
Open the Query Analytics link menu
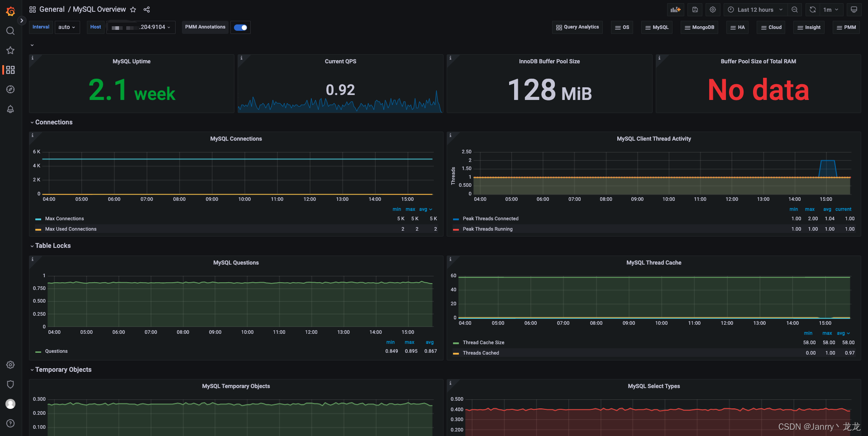tap(577, 27)
